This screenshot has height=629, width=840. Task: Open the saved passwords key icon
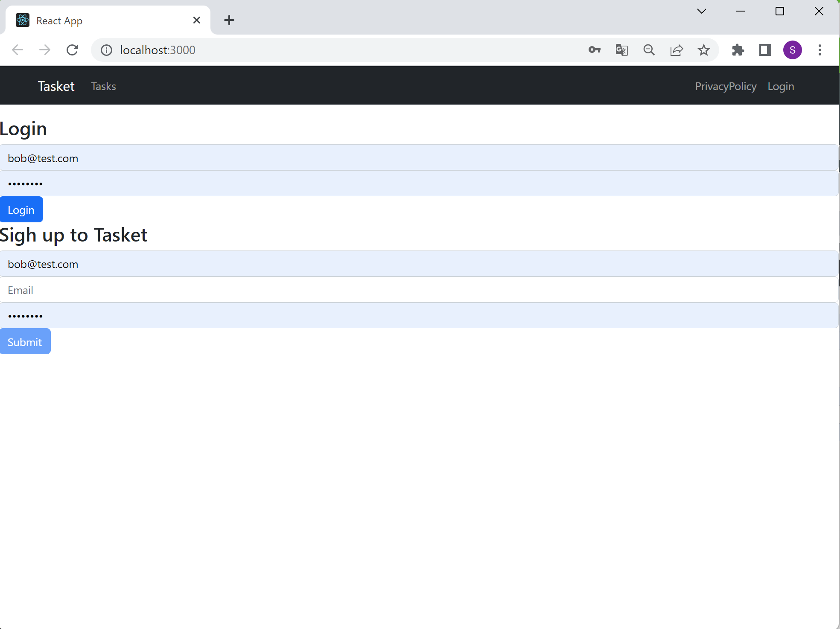pyautogui.click(x=594, y=50)
